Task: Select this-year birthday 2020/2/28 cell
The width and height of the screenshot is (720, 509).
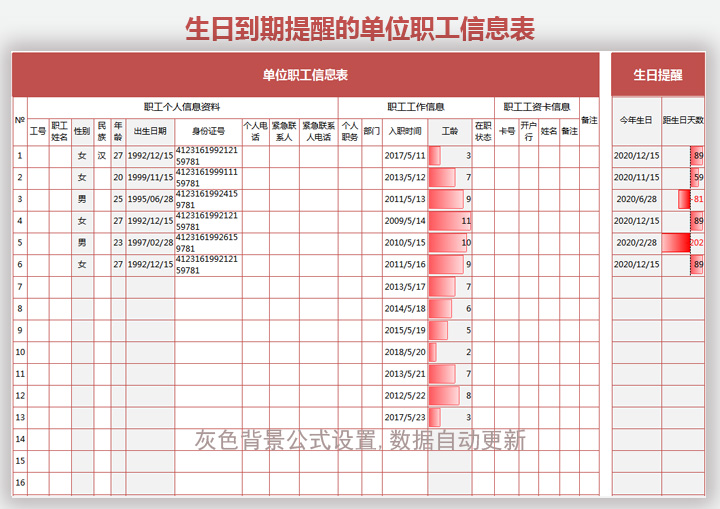Action: tap(636, 243)
